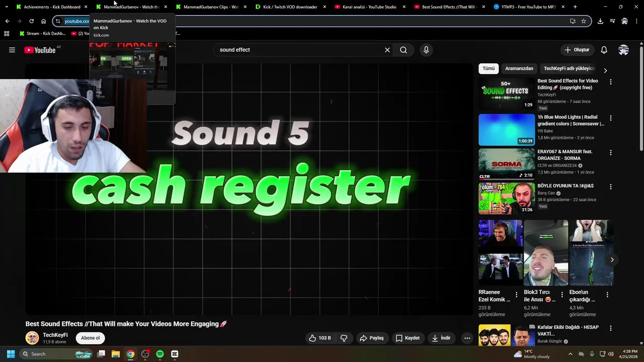644x362 pixels.
Task: Play the 1h Blue Mood Lights video
Action: point(507,130)
